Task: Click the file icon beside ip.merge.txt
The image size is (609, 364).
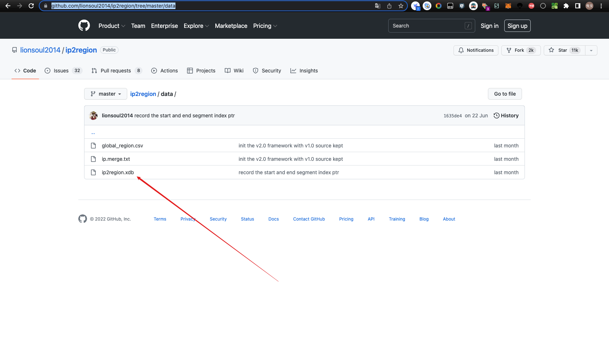Action: coord(93,159)
